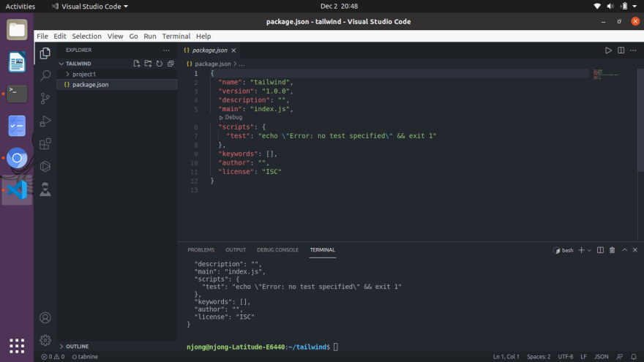644x362 pixels.
Task: Open the View menu
Action: (x=115, y=36)
